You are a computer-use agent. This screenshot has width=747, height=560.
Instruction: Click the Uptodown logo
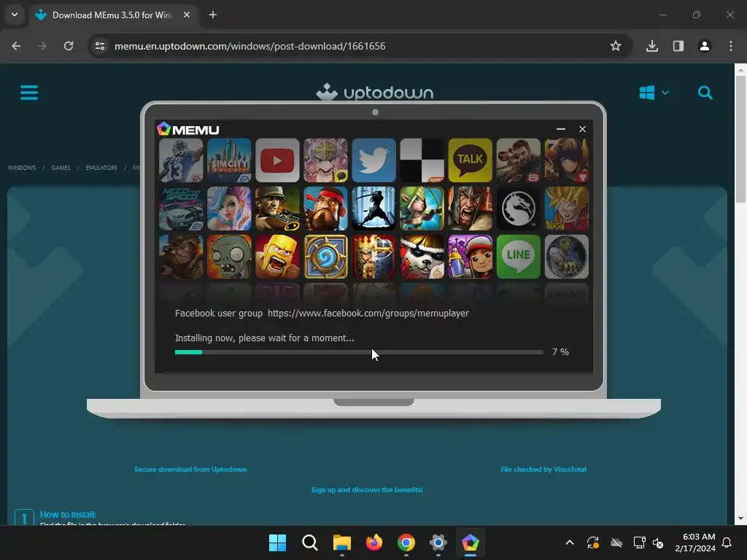375,92
